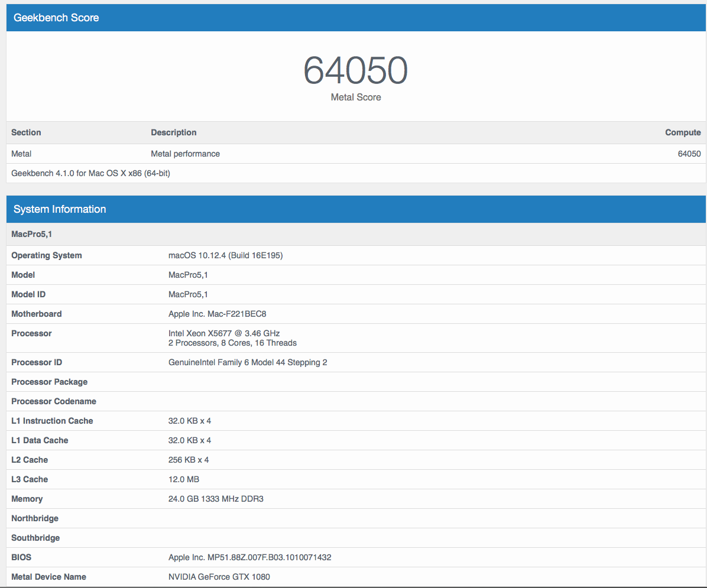Select 'GenuineIntel Family 6 Model 44 Stepping 2'

tap(248, 362)
